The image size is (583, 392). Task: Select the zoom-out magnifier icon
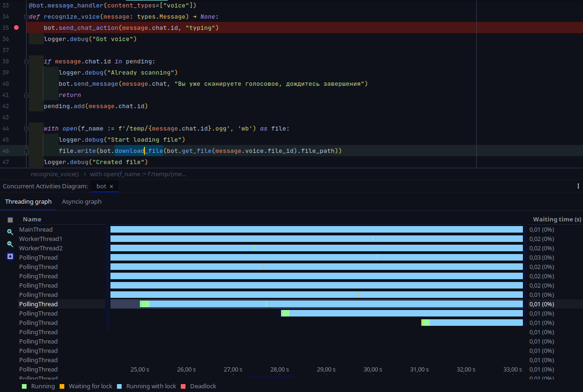click(x=10, y=244)
